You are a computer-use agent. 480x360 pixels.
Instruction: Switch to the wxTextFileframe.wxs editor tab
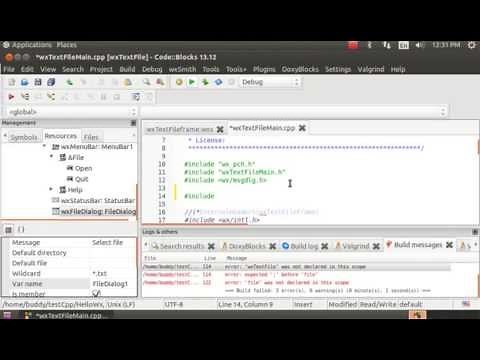tap(180, 129)
